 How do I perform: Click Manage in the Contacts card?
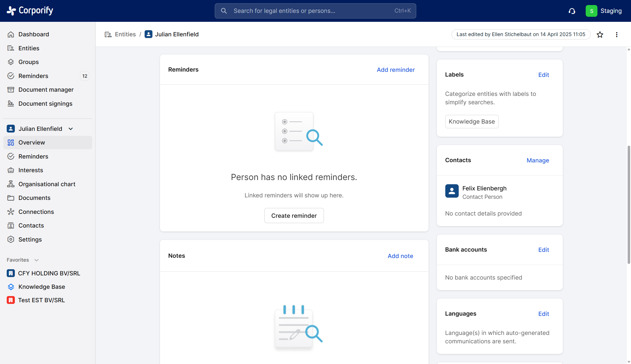[538, 160]
